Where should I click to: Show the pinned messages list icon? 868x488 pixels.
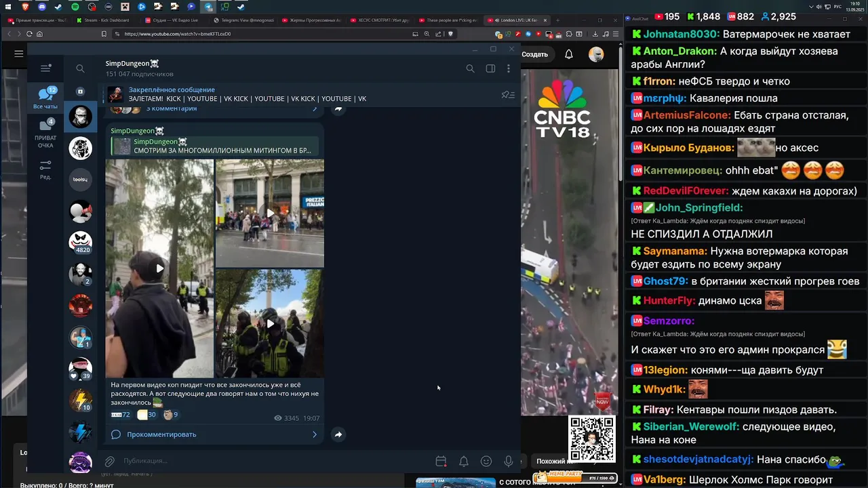[507, 95]
